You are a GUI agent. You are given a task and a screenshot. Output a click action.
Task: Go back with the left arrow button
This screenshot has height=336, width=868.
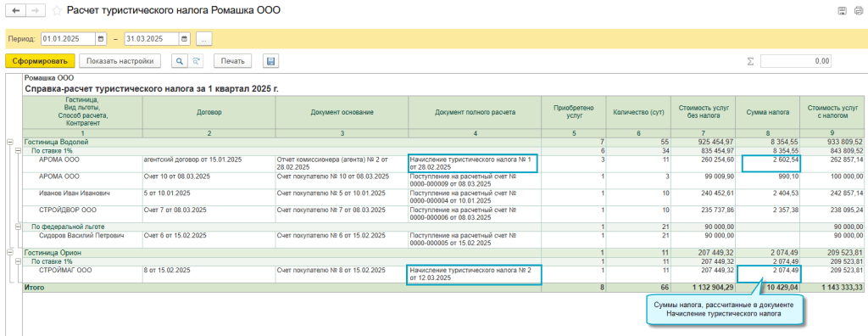[15, 11]
